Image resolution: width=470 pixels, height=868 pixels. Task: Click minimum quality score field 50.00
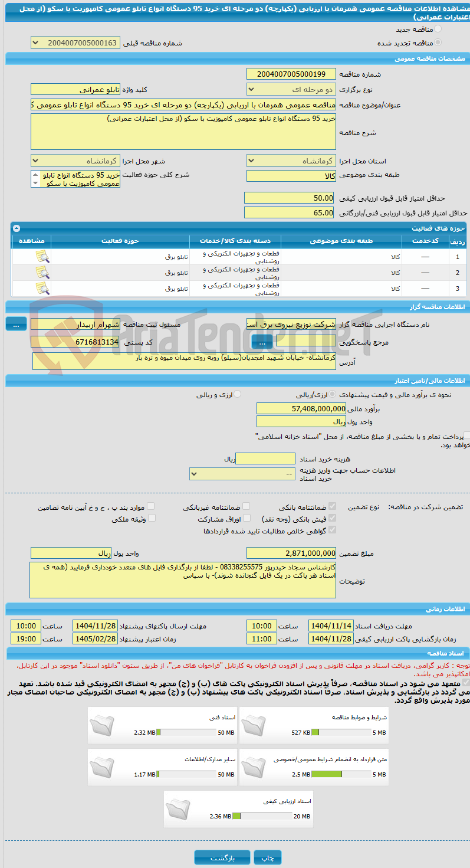coord(290,198)
